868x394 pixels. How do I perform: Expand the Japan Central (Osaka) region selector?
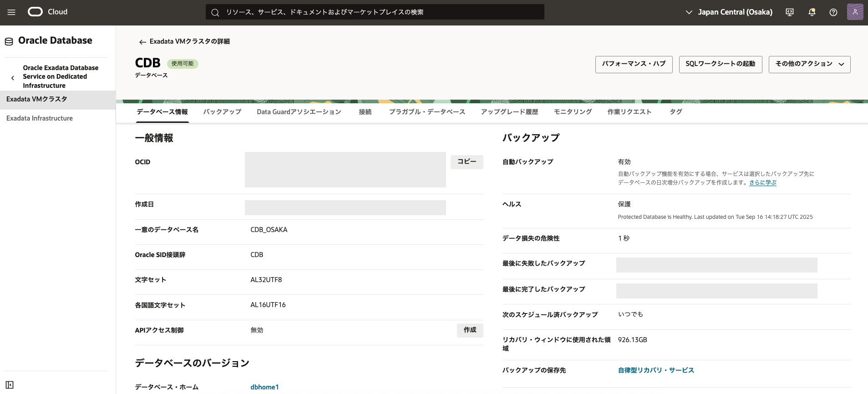729,12
